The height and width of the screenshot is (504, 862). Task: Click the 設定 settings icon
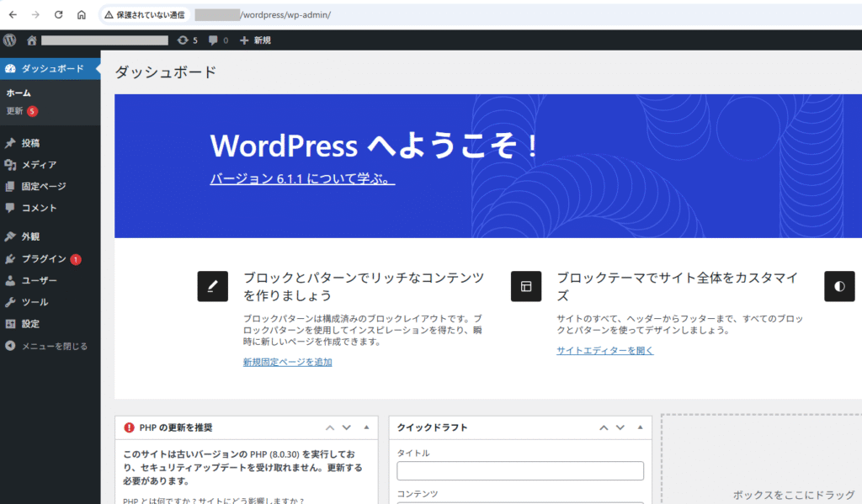(10, 324)
